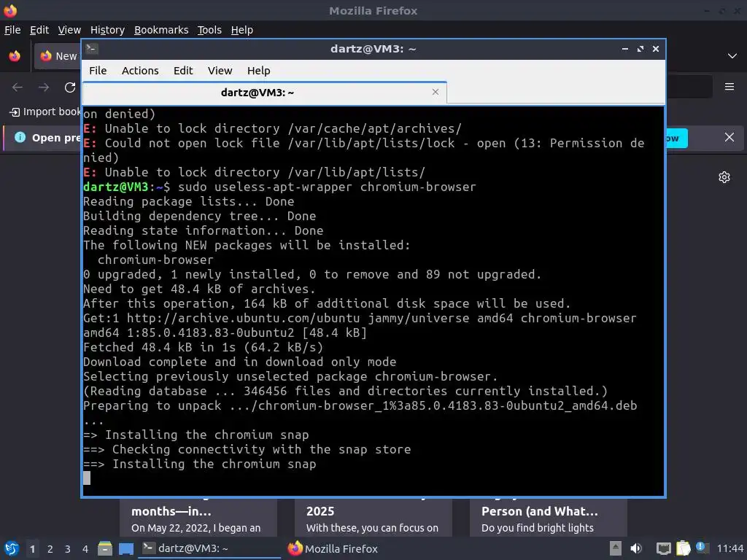This screenshot has height=560, width=747.
Task: Open Firefox hamburger application menu
Action: 729,87
